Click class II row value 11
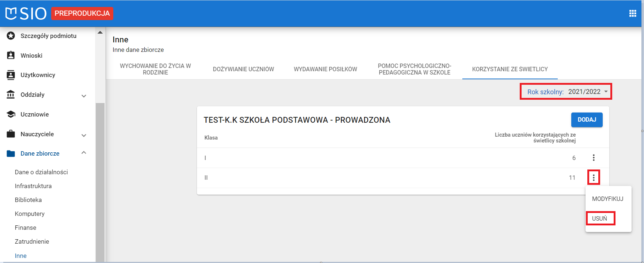 [572, 178]
